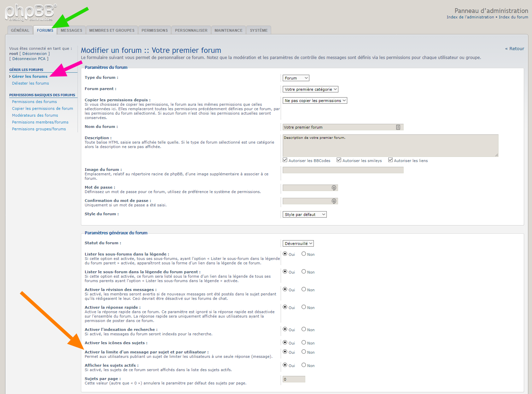Click the phpBB logo
This screenshot has height=394, width=532.
[x=31, y=13]
